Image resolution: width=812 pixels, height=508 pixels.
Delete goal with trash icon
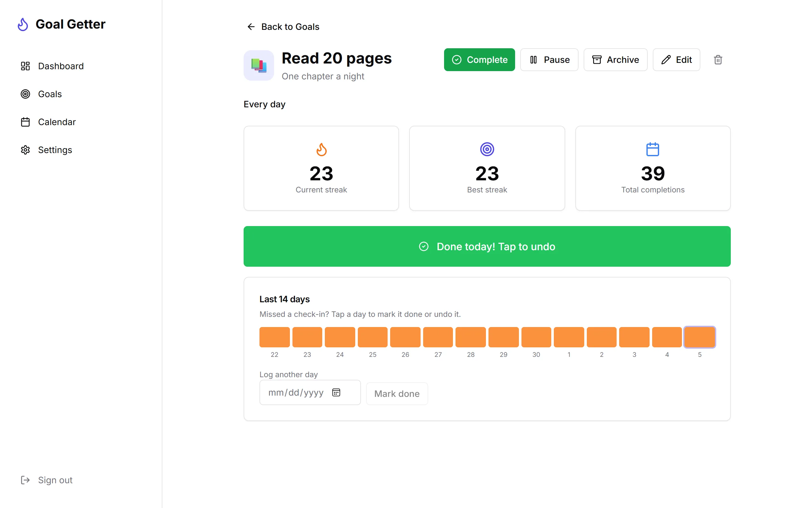(718, 59)
